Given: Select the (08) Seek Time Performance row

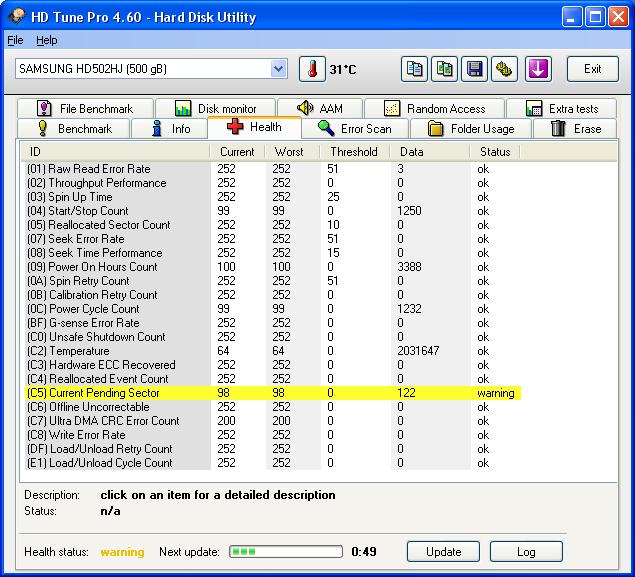Looking at the screenshot, I should (x=274, y=253).
